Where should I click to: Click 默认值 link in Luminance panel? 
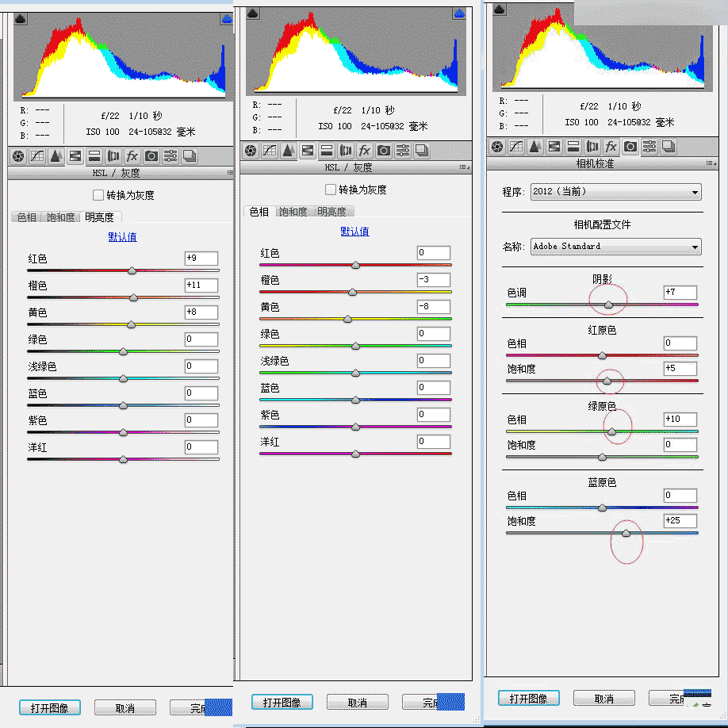click(123, 237)
